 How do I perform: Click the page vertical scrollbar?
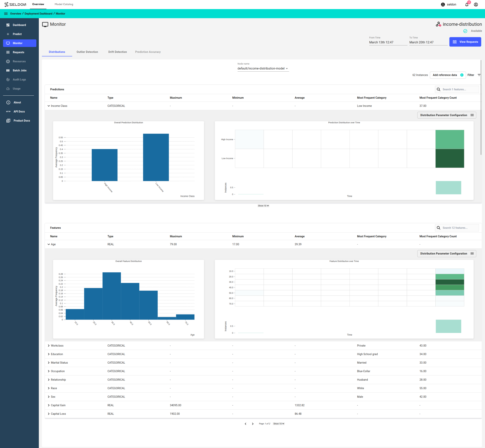click(481, 107)
